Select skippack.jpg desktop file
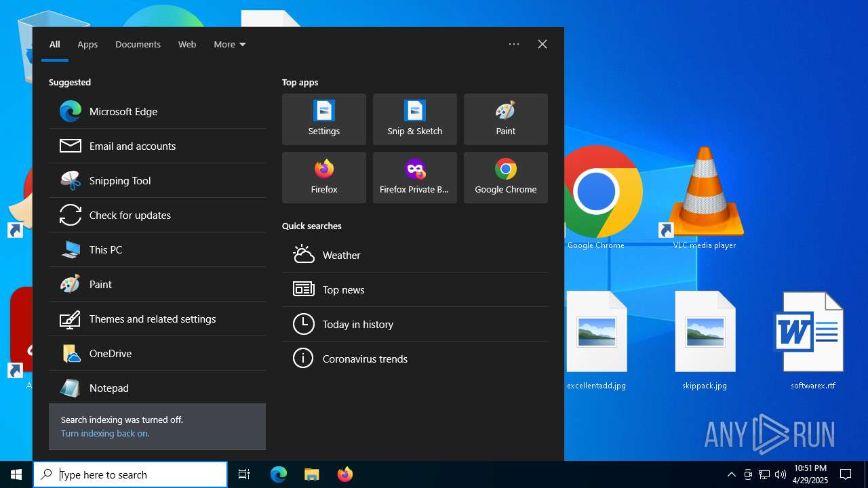The height and width of the screenshot is (488, 868). [x=705, y=340]
